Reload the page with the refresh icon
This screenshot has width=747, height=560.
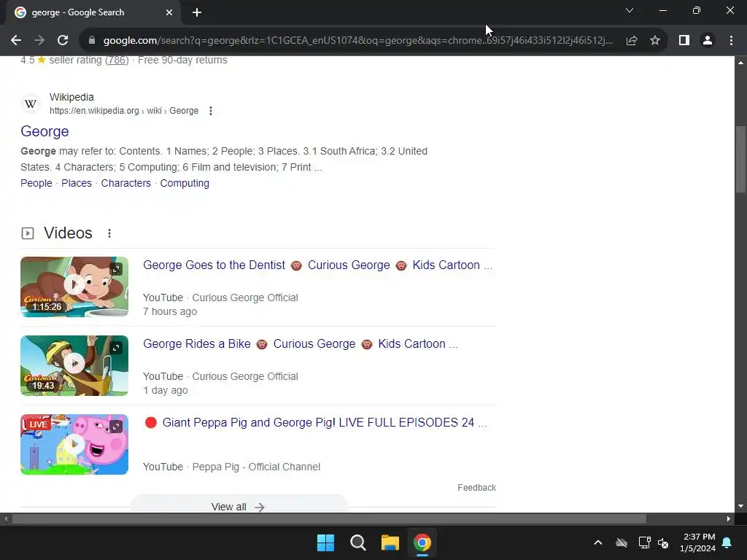pyautogui.click(x=63, y=41)
